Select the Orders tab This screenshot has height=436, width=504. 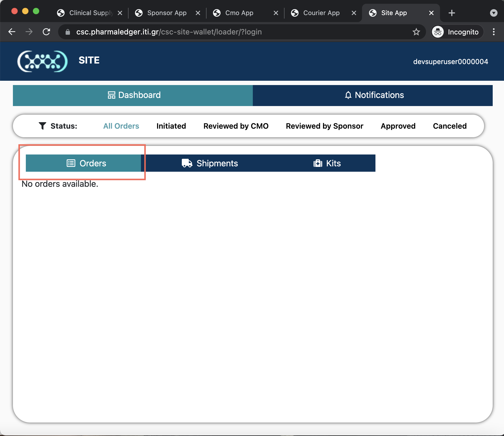[83, 163]
